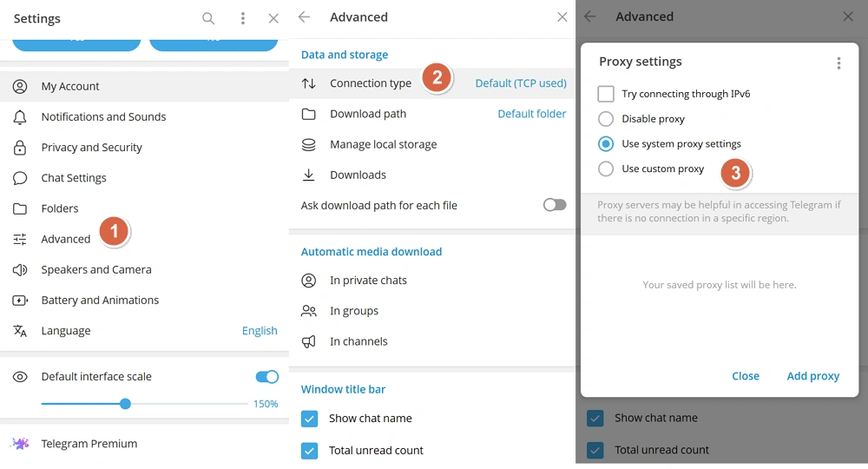Click the Telegram Premium star icon
The width and height of the screenshot is (868, 469).
(21, 444)
